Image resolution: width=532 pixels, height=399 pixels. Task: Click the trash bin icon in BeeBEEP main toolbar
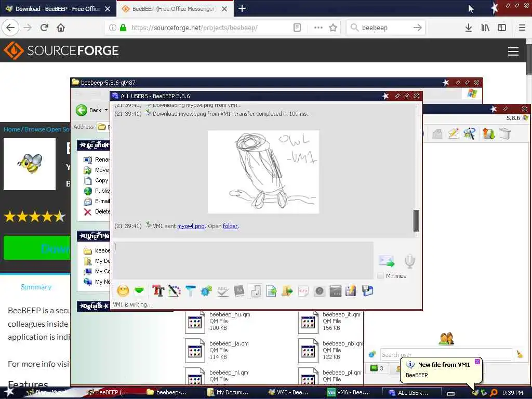point(505,134)
